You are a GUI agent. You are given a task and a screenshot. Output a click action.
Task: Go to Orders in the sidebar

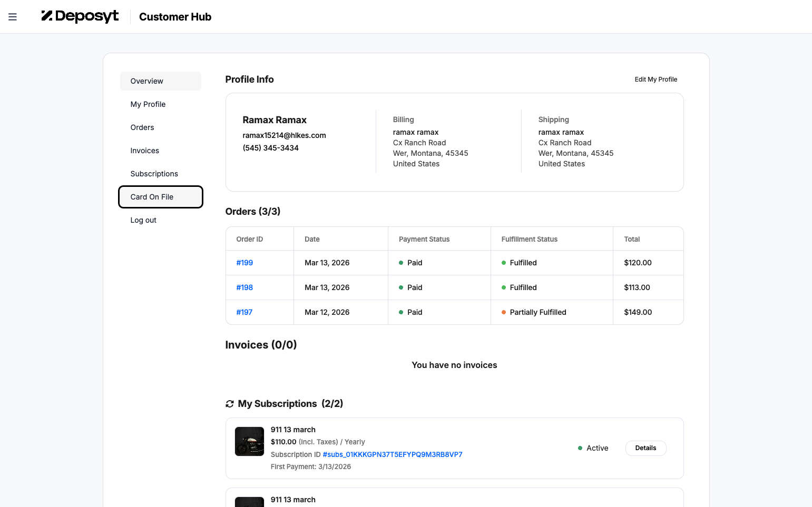[161, 127]
